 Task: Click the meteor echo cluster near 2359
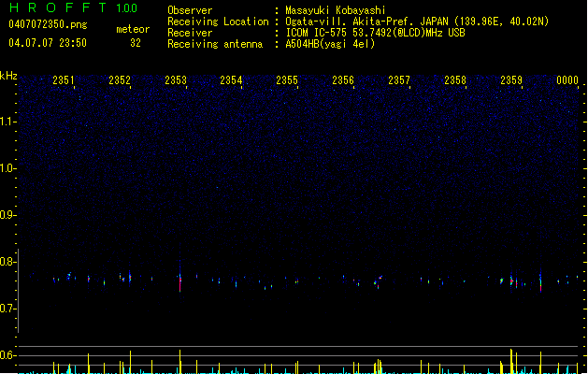(x=514, y=281)
